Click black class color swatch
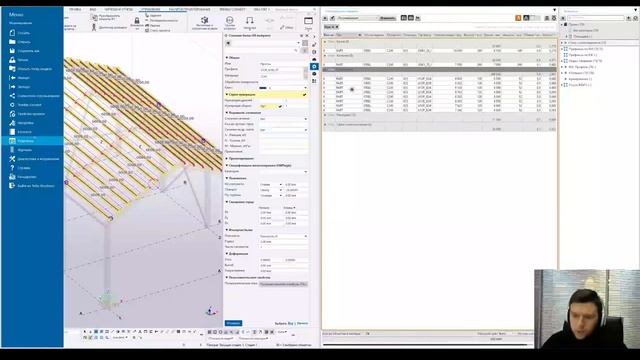This screenshot has width=640, height=360. click(x=263, y=88)
